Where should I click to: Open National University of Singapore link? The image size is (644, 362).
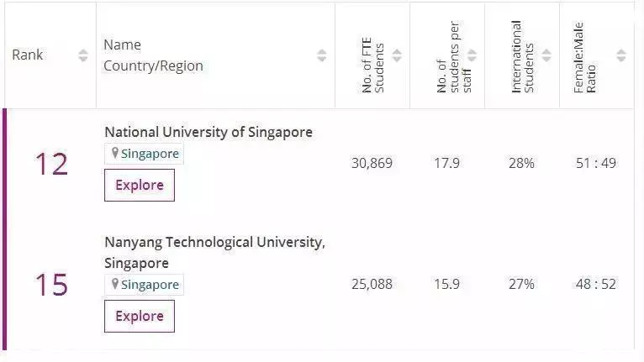click(209, 132)
